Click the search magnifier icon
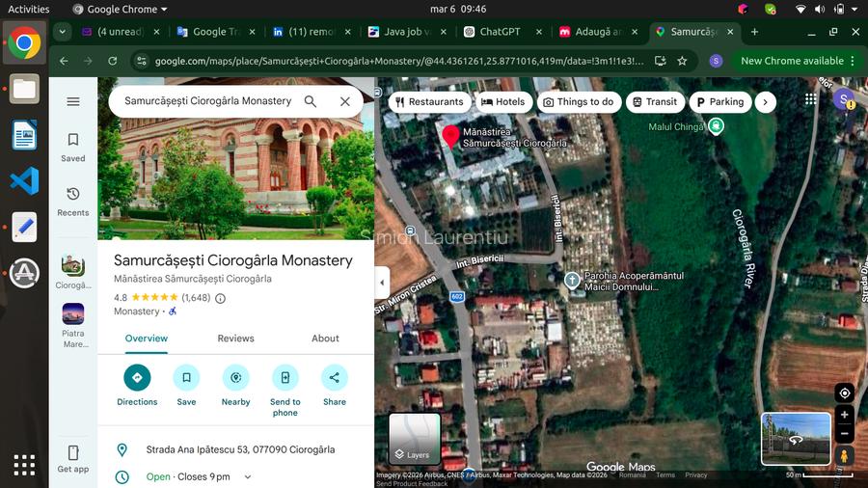 311,101
